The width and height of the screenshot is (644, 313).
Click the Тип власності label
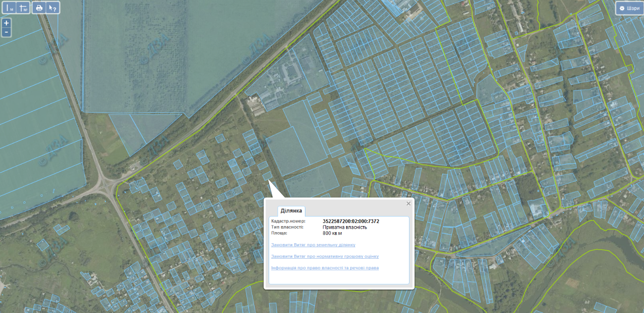tap(287, 227)
